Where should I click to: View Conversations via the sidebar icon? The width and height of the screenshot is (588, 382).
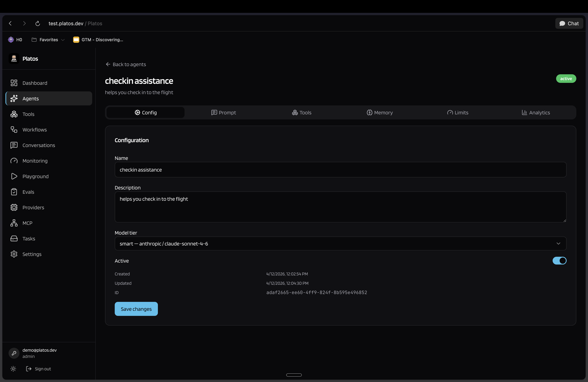pyautogui.click(x=38, y=145)
